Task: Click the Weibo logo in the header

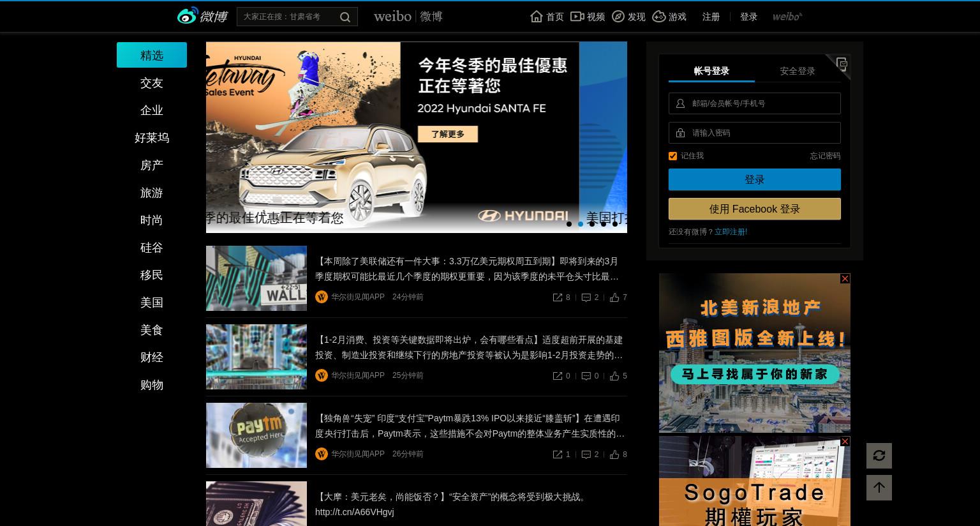Action: (202, 16)
